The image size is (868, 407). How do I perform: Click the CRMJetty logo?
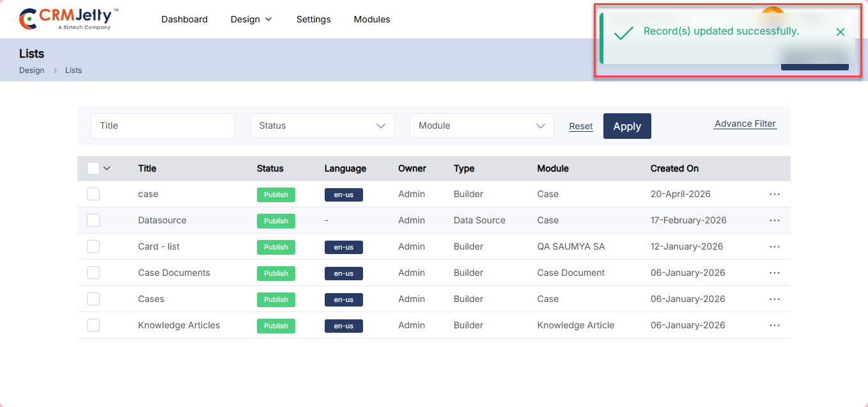coord(68,19)
